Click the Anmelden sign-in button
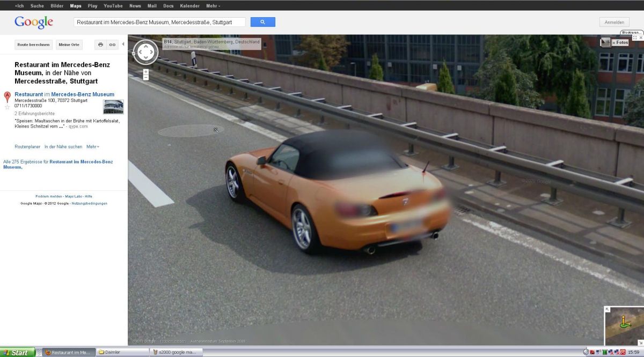 tap(614, 22)
